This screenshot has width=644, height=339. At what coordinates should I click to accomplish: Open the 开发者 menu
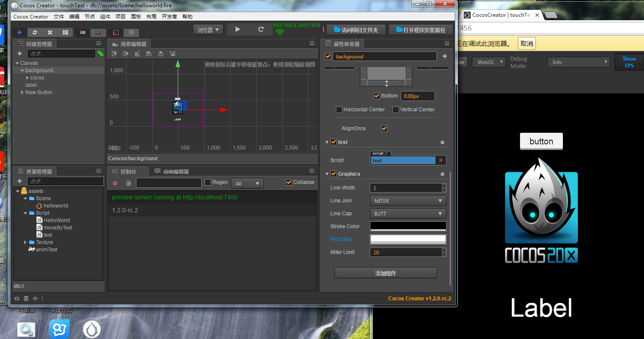169,17
